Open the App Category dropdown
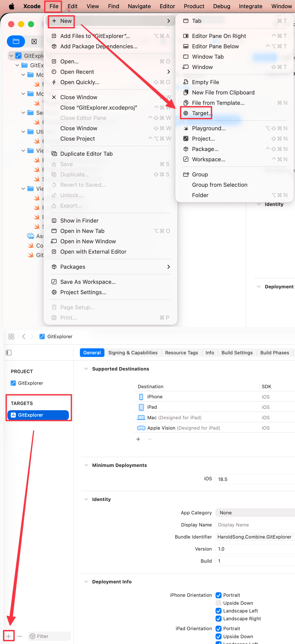The height and width of the screenshot is (644, 295). (x=255, y=513)
